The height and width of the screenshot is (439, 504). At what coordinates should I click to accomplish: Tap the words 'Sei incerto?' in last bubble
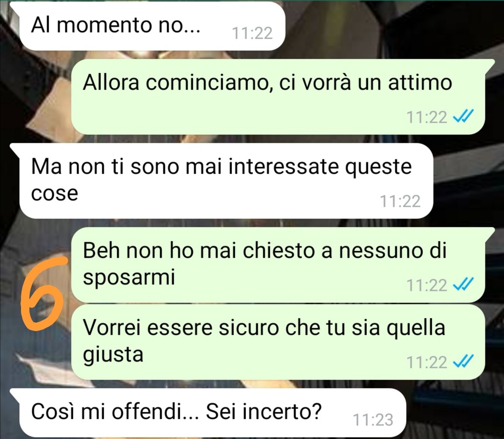click(x=263, y=411)
